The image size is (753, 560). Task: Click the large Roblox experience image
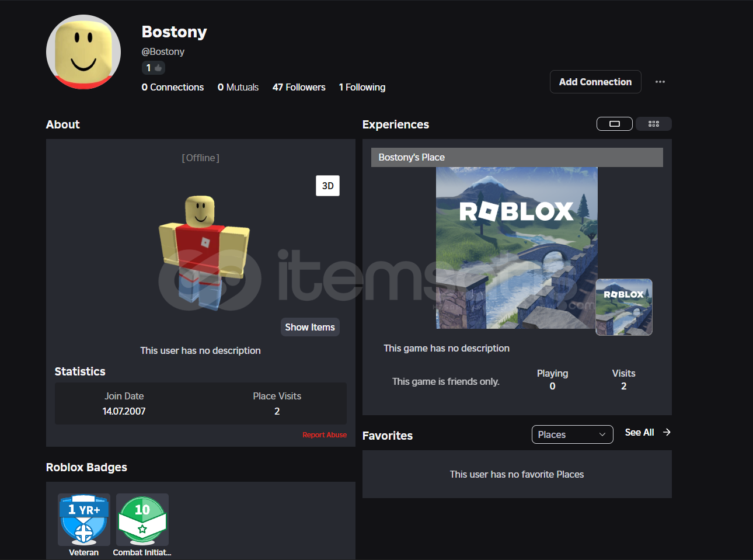click(517, 248)
